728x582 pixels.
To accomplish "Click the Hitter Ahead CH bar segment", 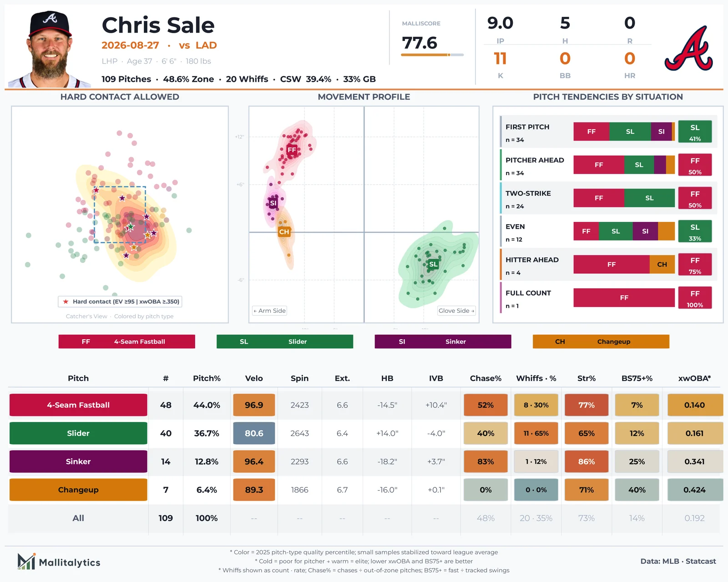I will click(x=662, y=264).
